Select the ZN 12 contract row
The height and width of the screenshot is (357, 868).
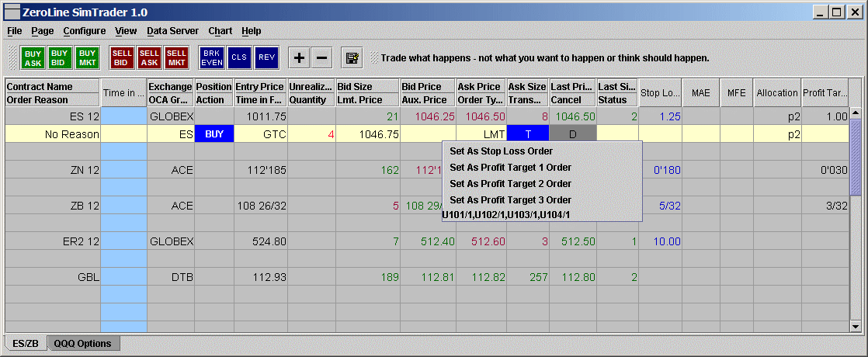click(x=427, y=170)
